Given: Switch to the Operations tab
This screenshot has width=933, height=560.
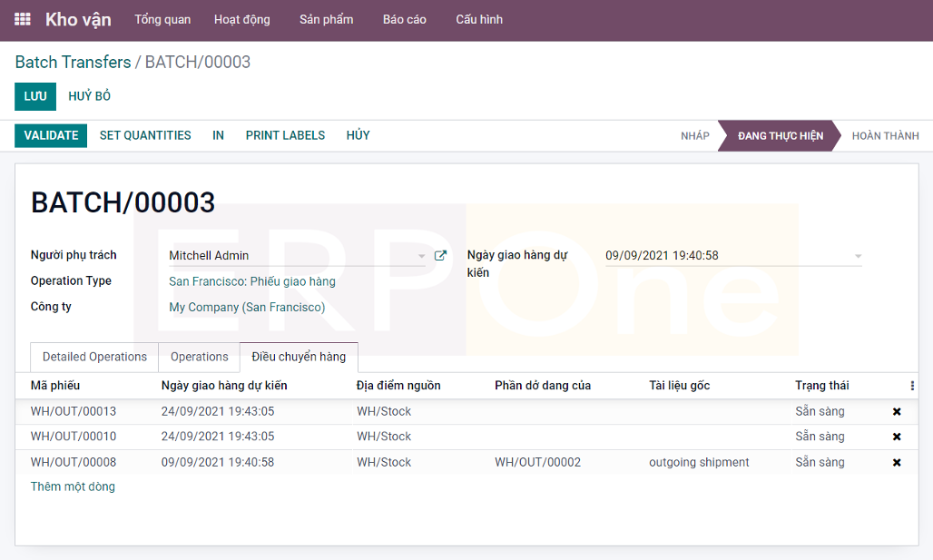Looking at the screenshot, I should pos(200,357).
